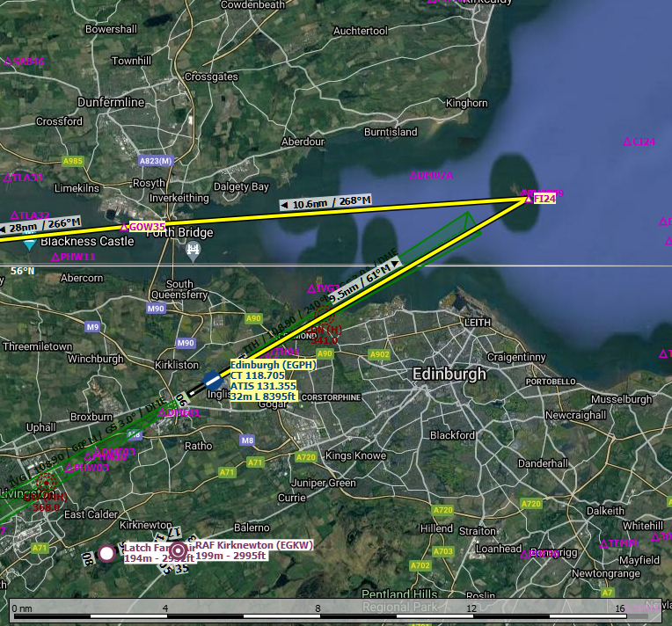Click the EDN (H) NDB symbol
The width and height of the screenshot is (672, 626).
click(324, 316)
